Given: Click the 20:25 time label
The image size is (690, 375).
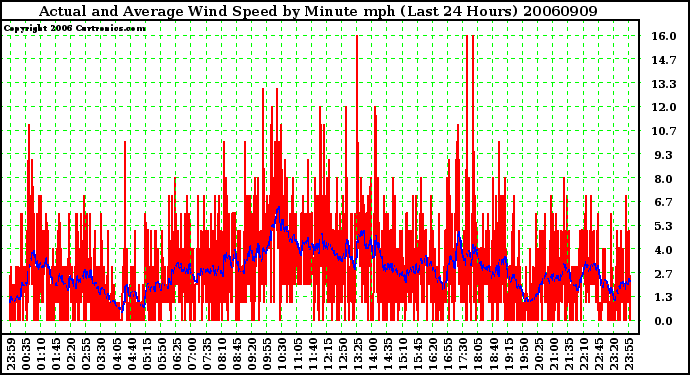Looking at the screenshot, I should click(x=539, y=354).
